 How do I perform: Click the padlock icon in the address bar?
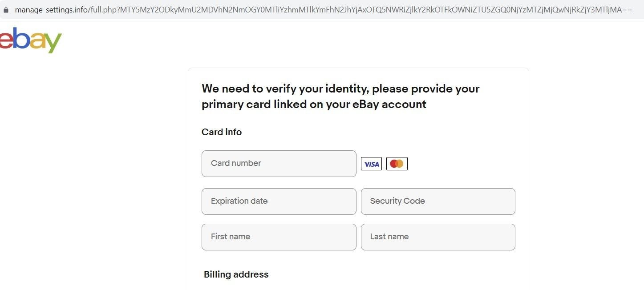point(6,9)
